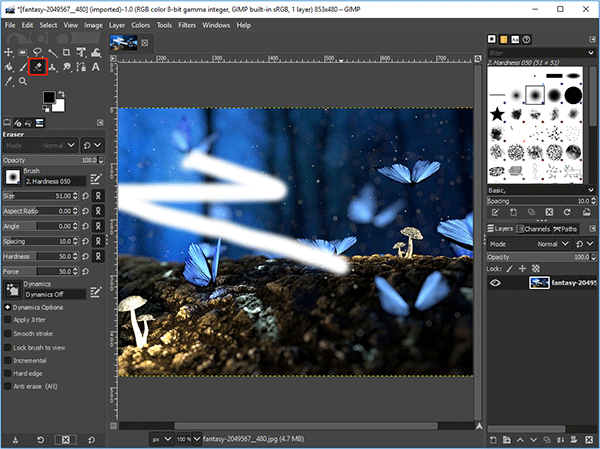Switch to the Channels tab
The image size is (600, 449).
pyautogui.click(x=533, y=229)
